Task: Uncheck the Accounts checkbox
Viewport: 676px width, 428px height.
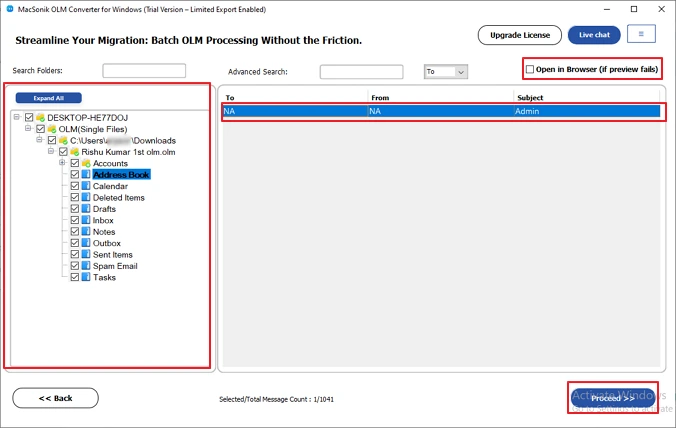Action: 75,163
